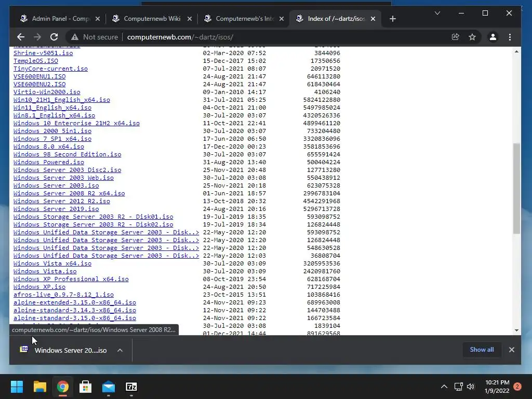Screen dimensions: 532x399
Task: Open alpine-extended-3.15.0-x86_64.iso link
Action: click(x=75, y=303)
